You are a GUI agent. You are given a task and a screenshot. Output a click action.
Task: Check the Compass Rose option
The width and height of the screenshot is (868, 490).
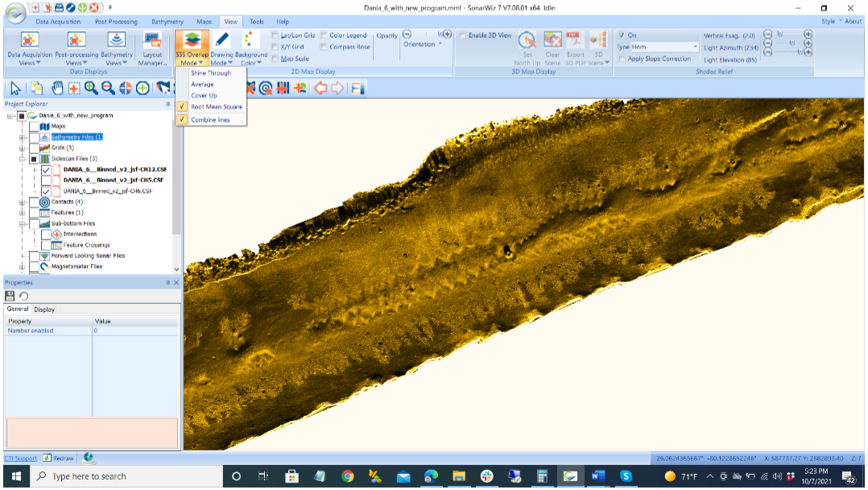click(324, 47)
